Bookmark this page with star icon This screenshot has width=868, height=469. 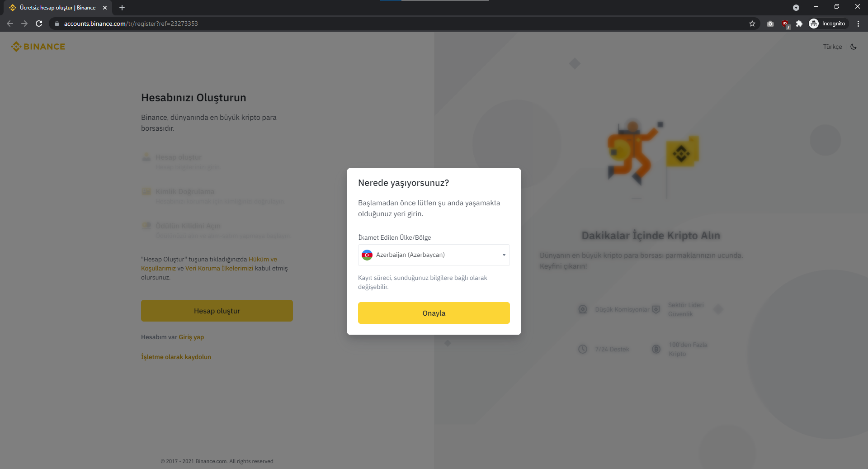click(752, 24)
